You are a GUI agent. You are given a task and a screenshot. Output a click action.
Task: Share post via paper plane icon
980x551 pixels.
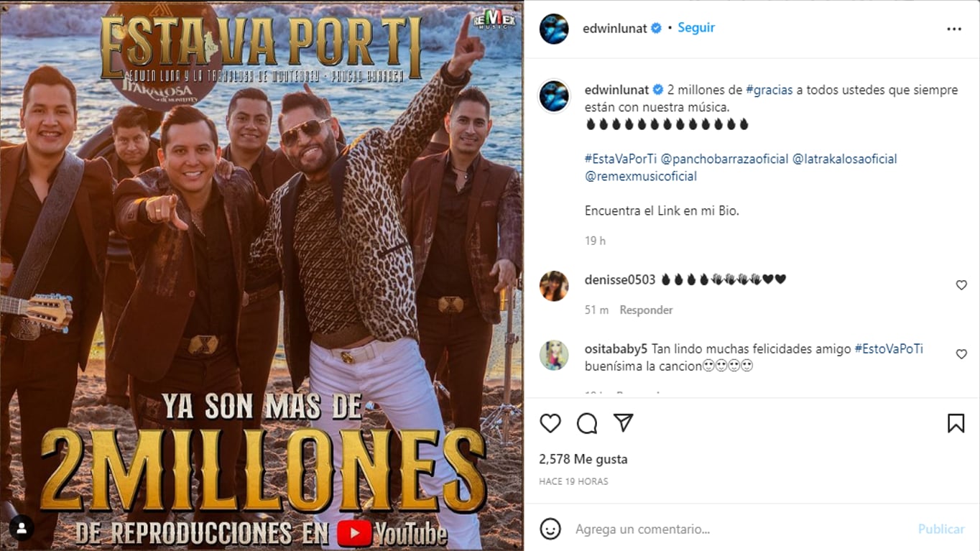click(x=623, y=423)
